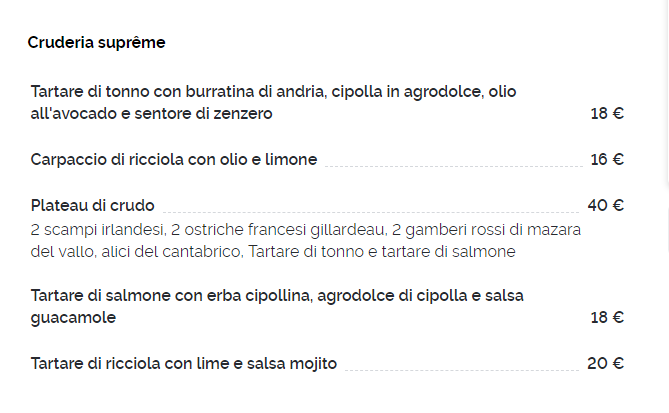Click the vertical scrollbar at right edge
Screen dimensions: 669x413
(666, 92)
